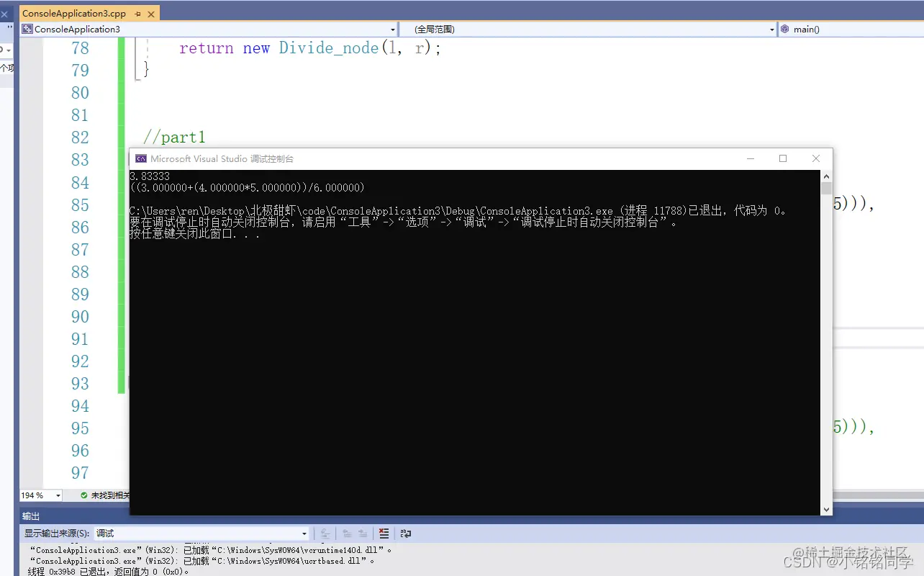Close the ConsoleApplication3.cpp tab
924x576 pixels.
point(151,14)
